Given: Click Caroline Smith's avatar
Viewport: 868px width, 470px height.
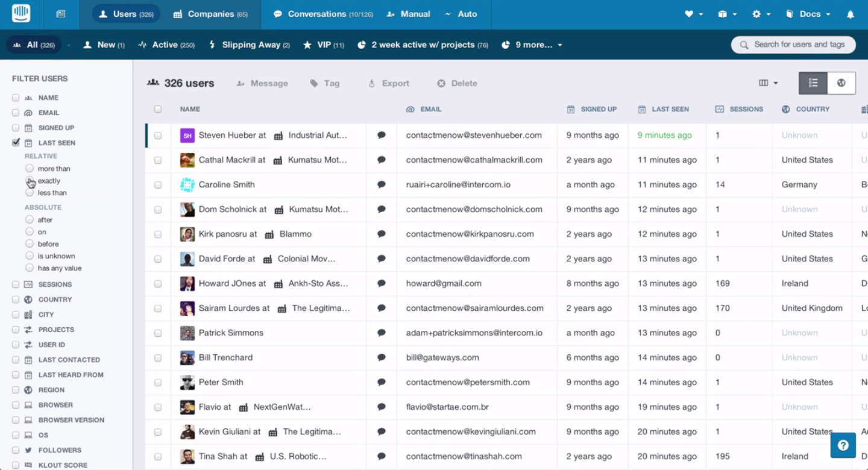Looking at the screenshot, I should (187, 185).
